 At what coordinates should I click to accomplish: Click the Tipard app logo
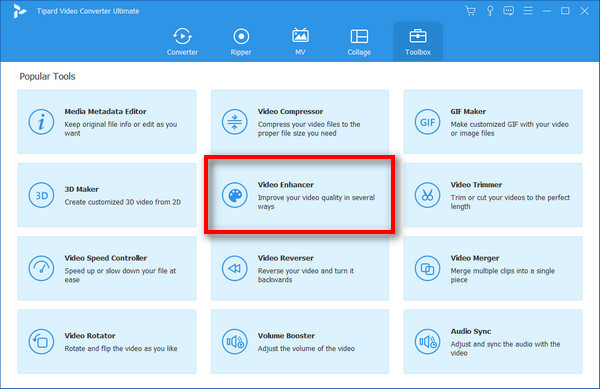pos(19,11)
